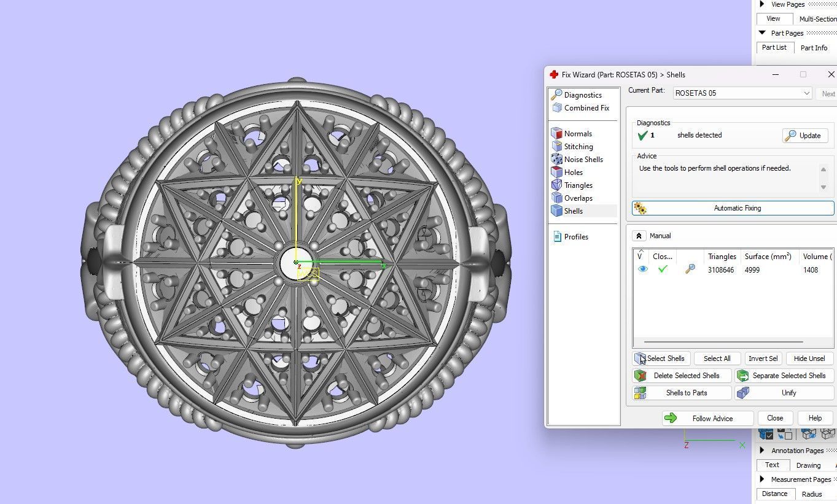
Task: Click the triangle count 3108646 cell
Action: point(721,270)
